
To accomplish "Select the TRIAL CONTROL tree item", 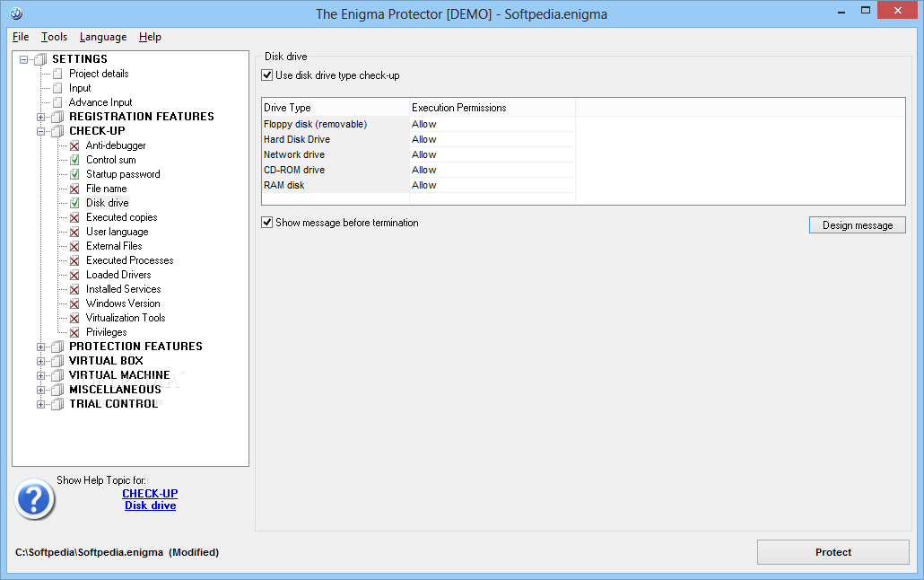I will coord(114,404).
